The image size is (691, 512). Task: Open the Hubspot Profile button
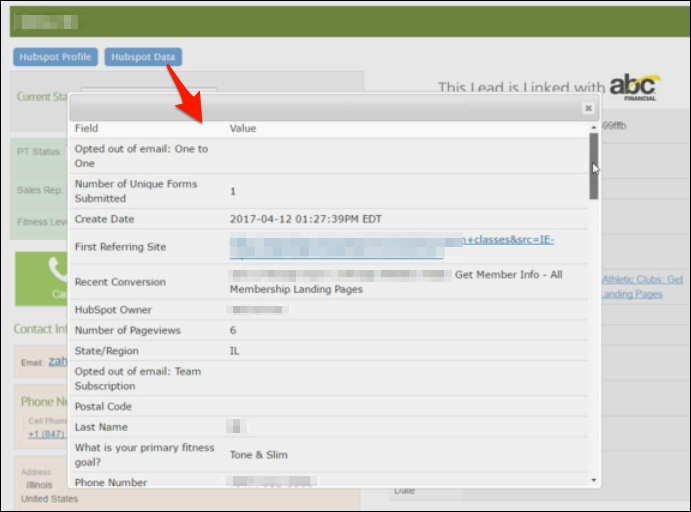pyautogui.click(x=56, y=57)
